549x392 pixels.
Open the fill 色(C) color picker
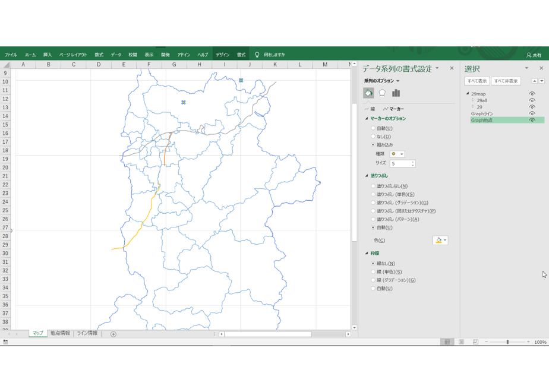pyautogui.click(x=440, y=241)
